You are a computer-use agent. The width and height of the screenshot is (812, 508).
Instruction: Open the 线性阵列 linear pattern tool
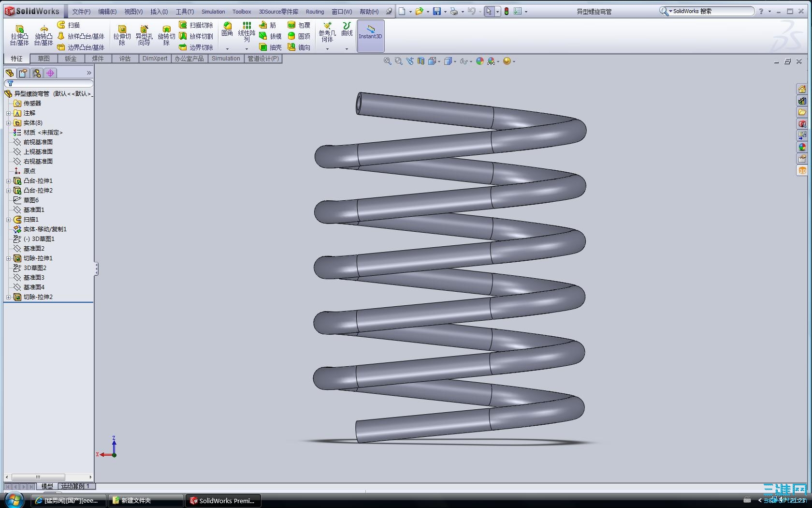point(246,32)
